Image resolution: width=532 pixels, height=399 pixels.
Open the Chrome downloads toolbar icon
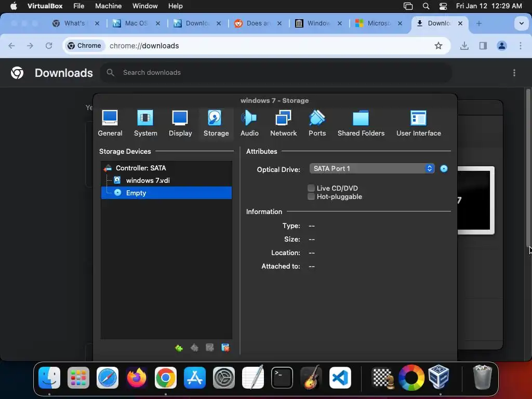click(x=464, y=46)
